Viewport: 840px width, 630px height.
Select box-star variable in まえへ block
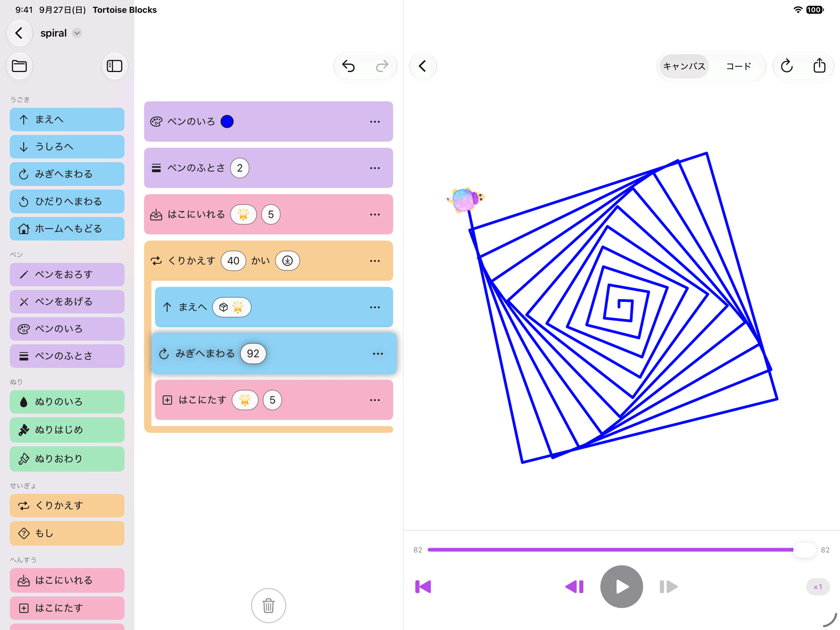tap(232, 308)
